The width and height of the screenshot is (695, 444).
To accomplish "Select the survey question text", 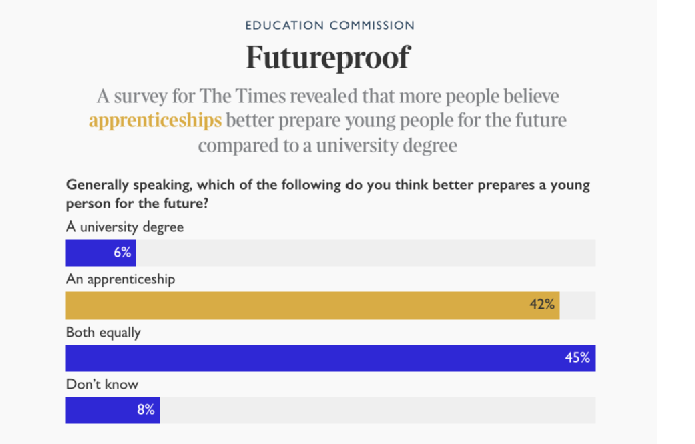I will (x=327, y=193).
